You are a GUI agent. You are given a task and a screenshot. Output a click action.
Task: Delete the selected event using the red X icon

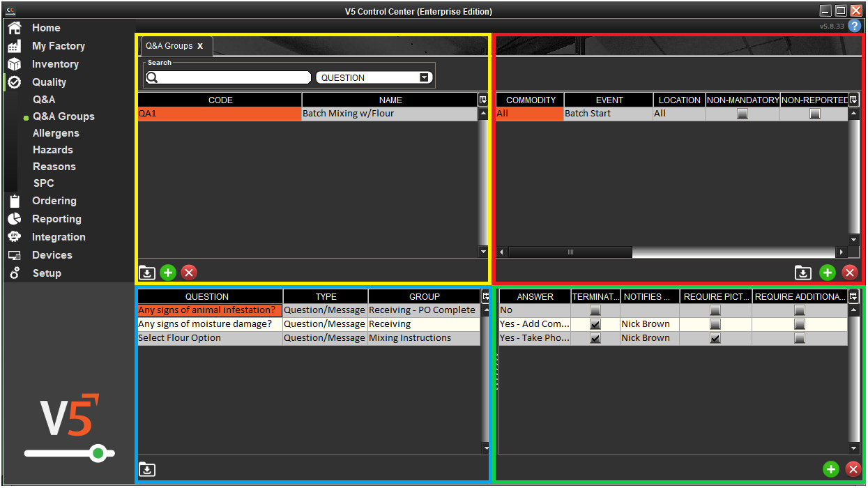point(850,273)
